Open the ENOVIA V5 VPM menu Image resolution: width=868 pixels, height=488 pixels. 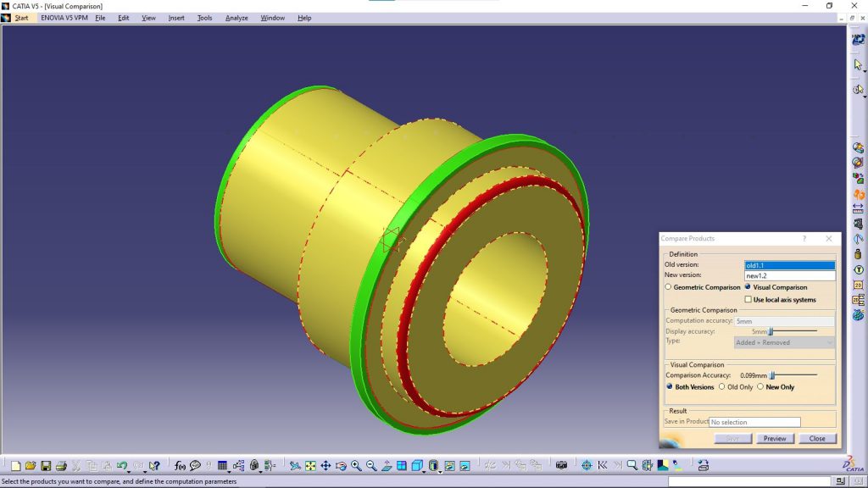tap(64, 18)
